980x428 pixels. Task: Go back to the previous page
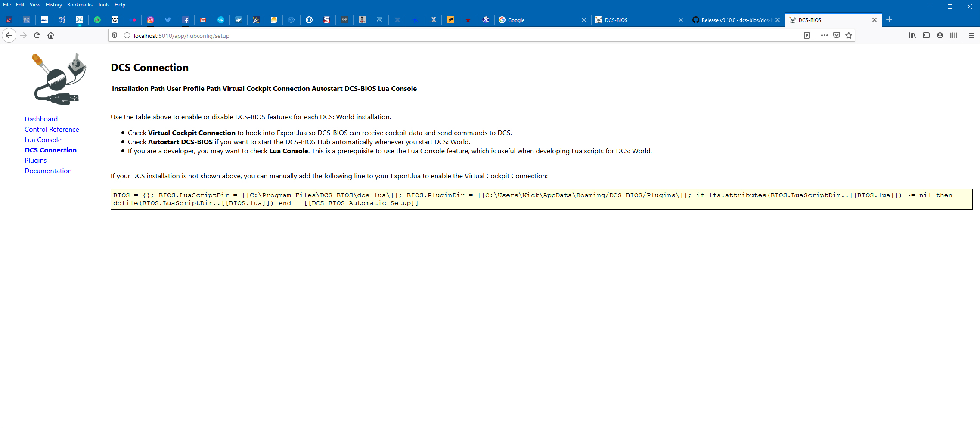click(x=9, y=35)
